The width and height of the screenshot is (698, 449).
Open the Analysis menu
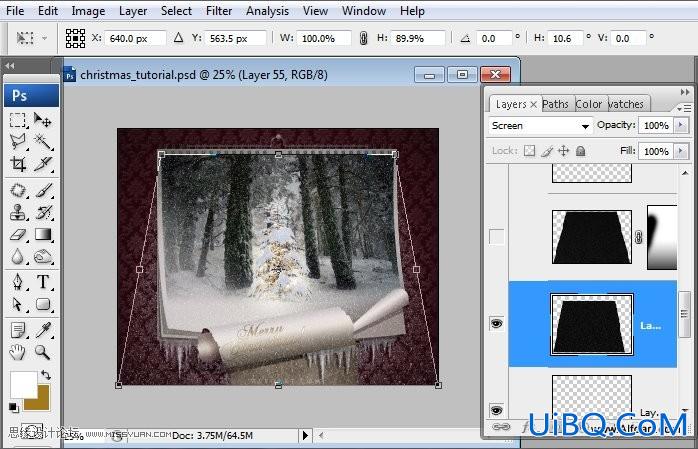coord(267,11)
